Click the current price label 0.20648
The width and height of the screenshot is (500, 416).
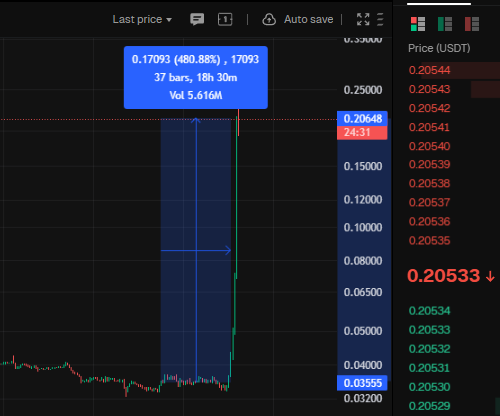point(362,119)
